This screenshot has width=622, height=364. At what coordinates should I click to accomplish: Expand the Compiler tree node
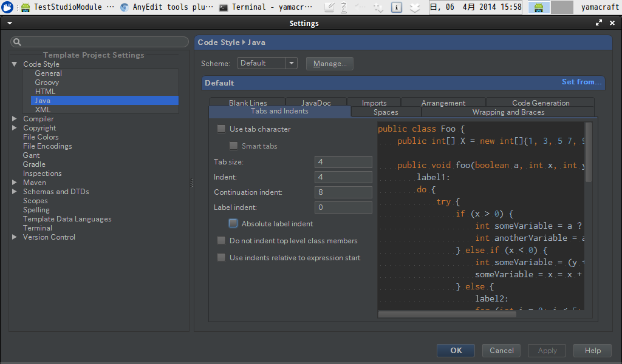click(15, 118)
